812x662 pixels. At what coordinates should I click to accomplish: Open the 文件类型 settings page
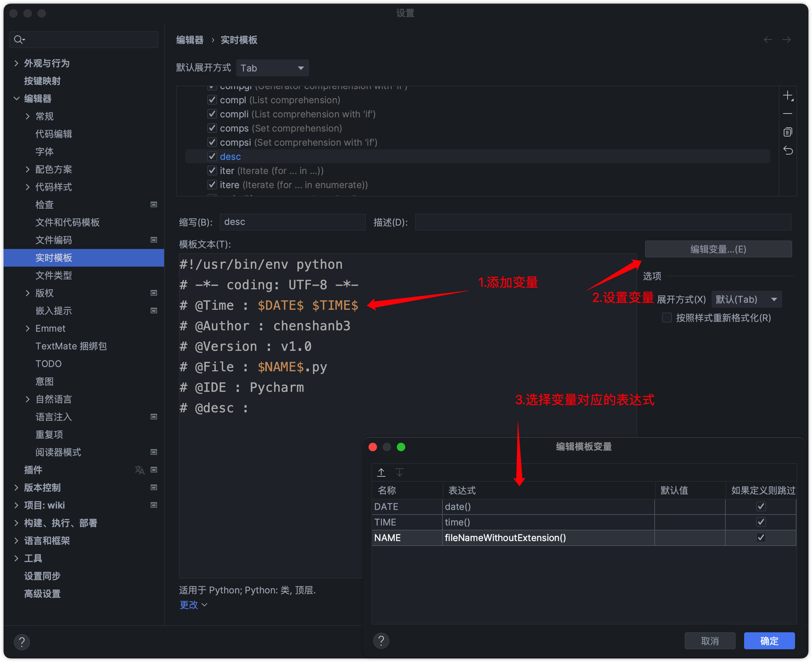[x=53, y=275]
